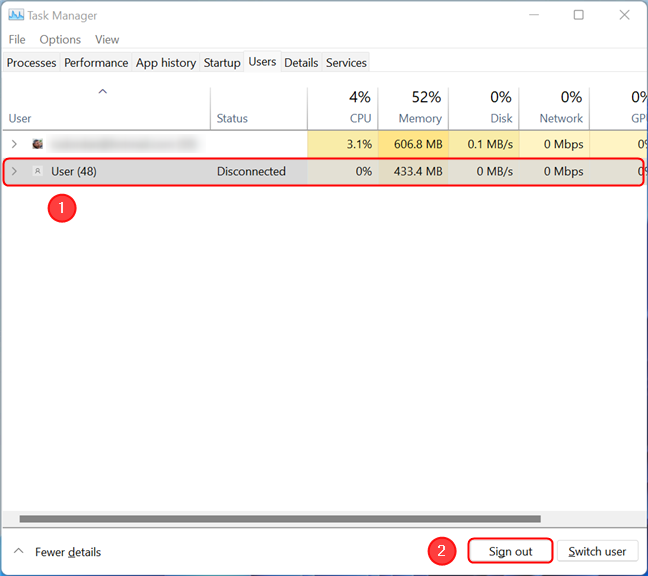
Task: Collapse with the Fewer details chevron
Action: coord(19,551)
